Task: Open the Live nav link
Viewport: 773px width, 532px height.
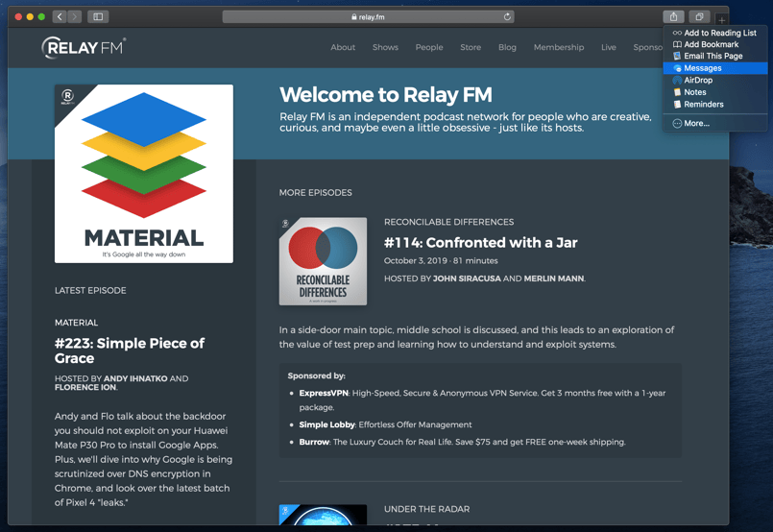Action: point(609,47)
